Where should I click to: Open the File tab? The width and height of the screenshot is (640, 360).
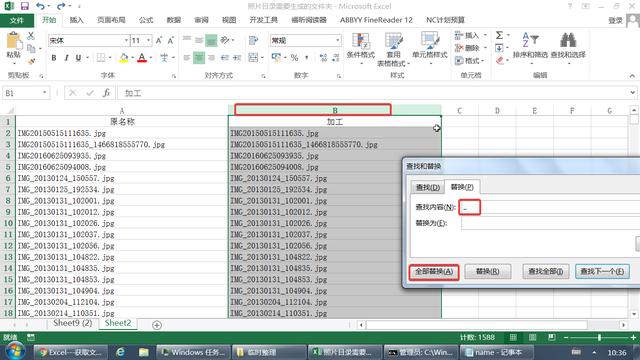point(17,20)
